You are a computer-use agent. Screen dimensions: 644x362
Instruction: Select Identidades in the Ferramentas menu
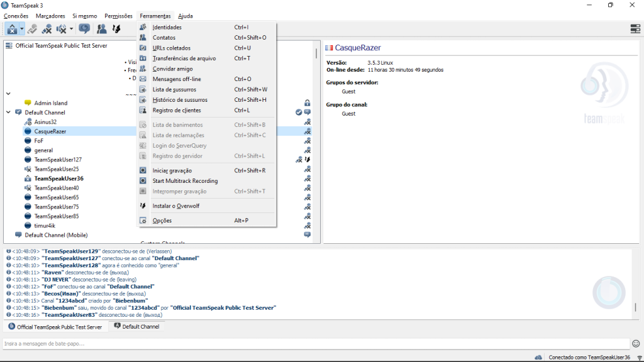coord(167,28)
